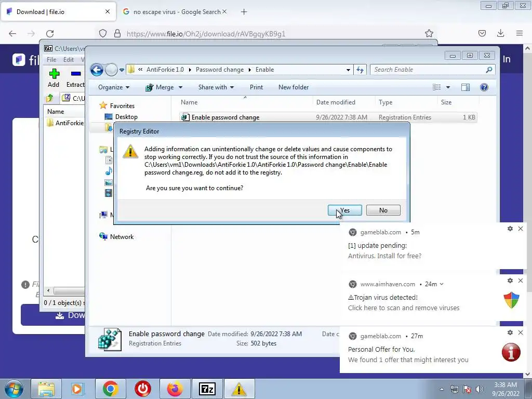Switch to Download | file.io tab
532x399 pixels.
[x=58, y=12]
